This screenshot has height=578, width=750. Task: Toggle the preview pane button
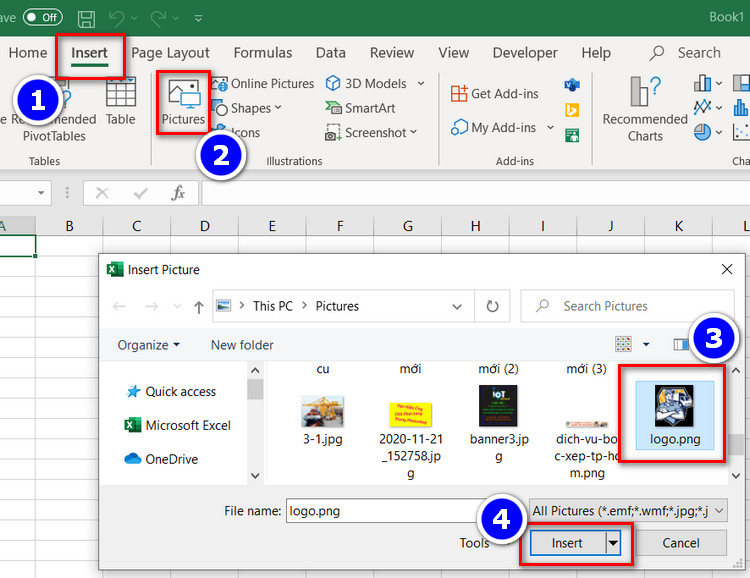[681, 345]
